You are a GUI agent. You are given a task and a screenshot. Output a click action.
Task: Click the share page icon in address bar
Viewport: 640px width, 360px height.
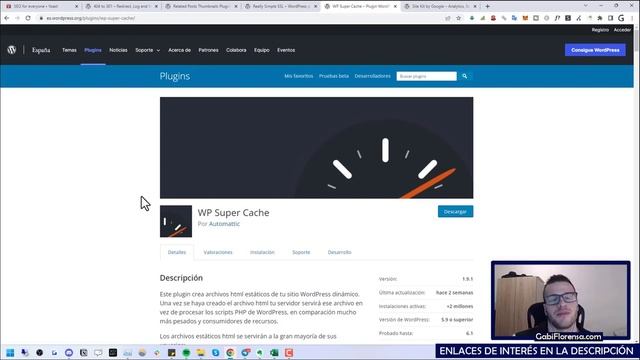448,18
